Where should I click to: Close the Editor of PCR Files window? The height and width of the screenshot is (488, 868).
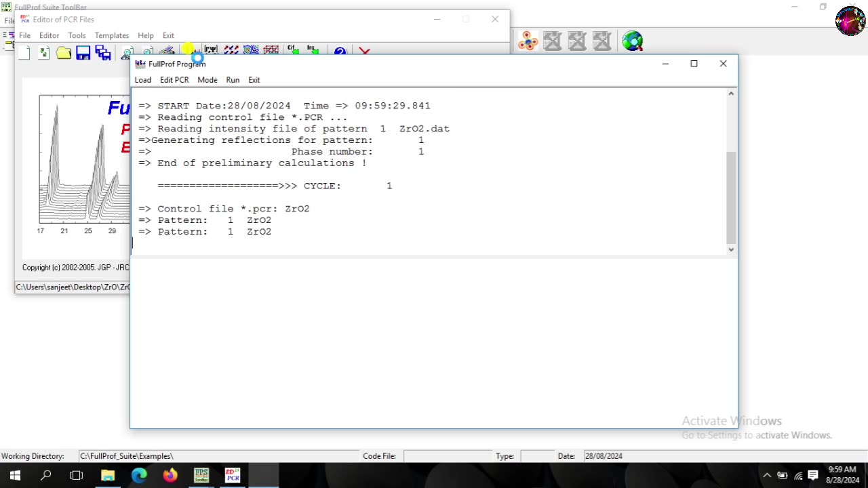495,19
